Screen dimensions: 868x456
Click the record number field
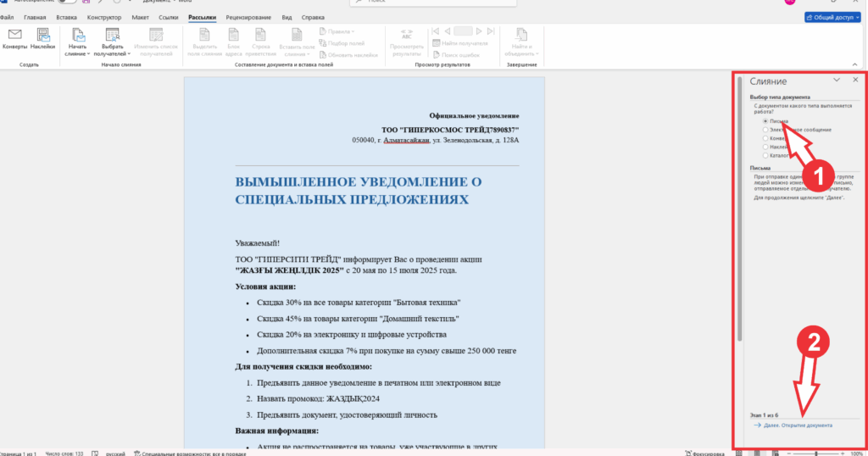click(463, 31)
